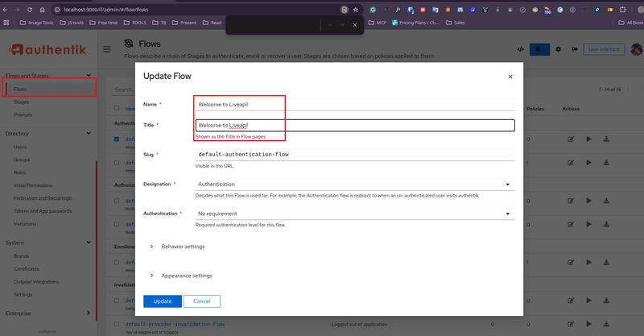The image size is (644, 336).
Task: Open the Image Tools bookmarks folder
Action: click(x=36, y=23)
